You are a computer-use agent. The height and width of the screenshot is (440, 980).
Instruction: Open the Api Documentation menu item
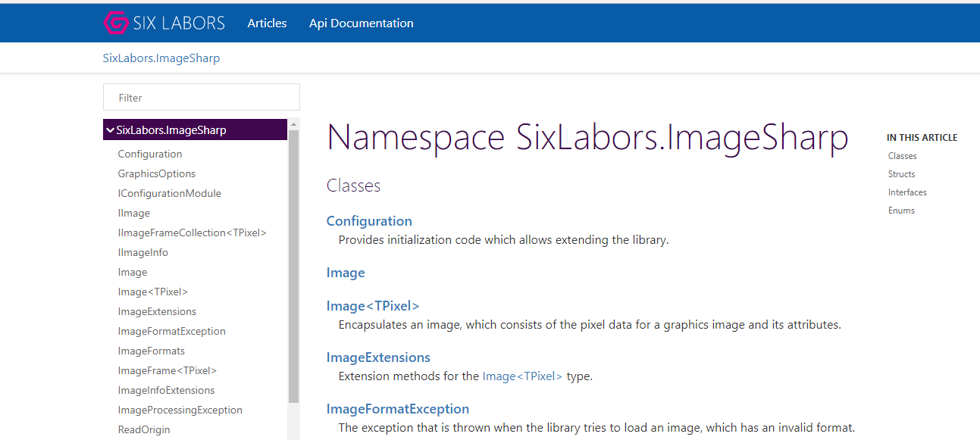tap(362, 23)
